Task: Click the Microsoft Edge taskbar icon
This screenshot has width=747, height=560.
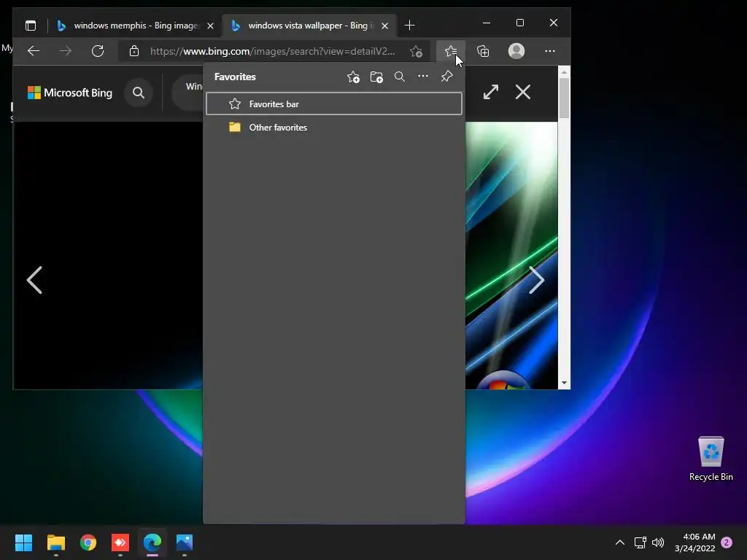Action: point(152,542)
